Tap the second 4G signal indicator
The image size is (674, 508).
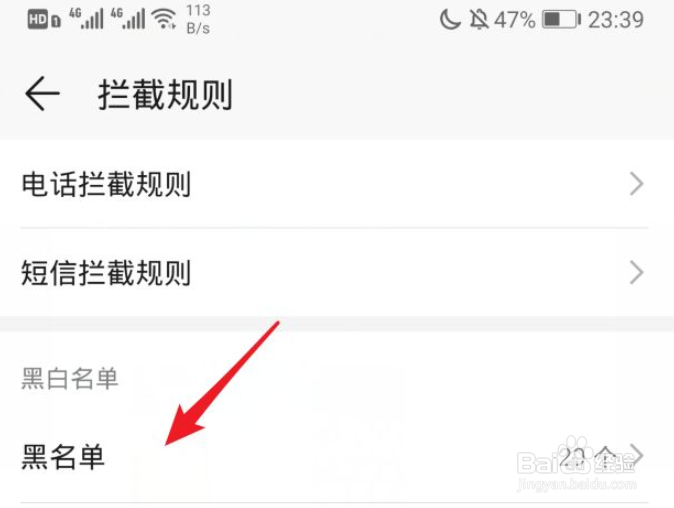pos(128,19)
